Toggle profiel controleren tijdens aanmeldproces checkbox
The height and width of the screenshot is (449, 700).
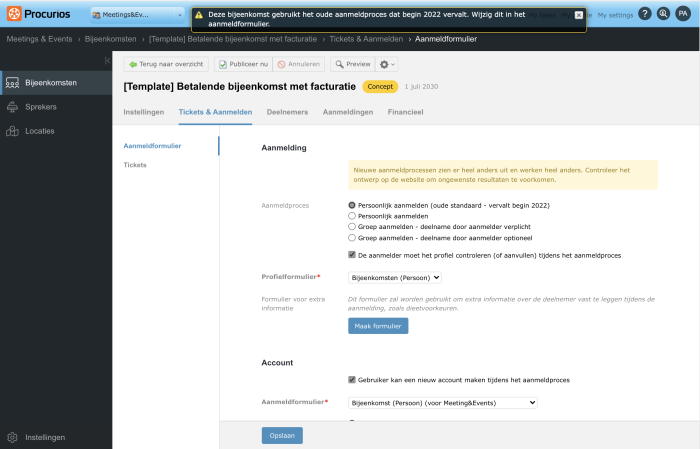coord(352,255)
